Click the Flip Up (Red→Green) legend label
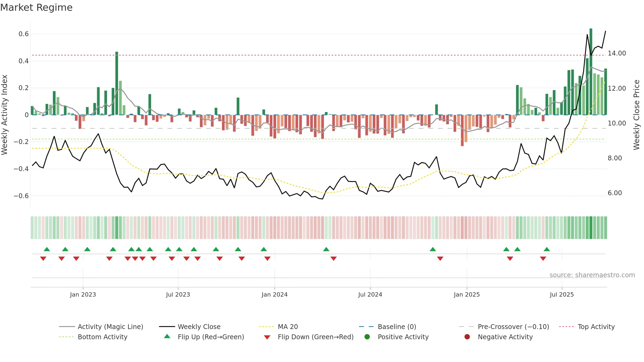Viewport: 644px width, 362px height. [211, 337]
